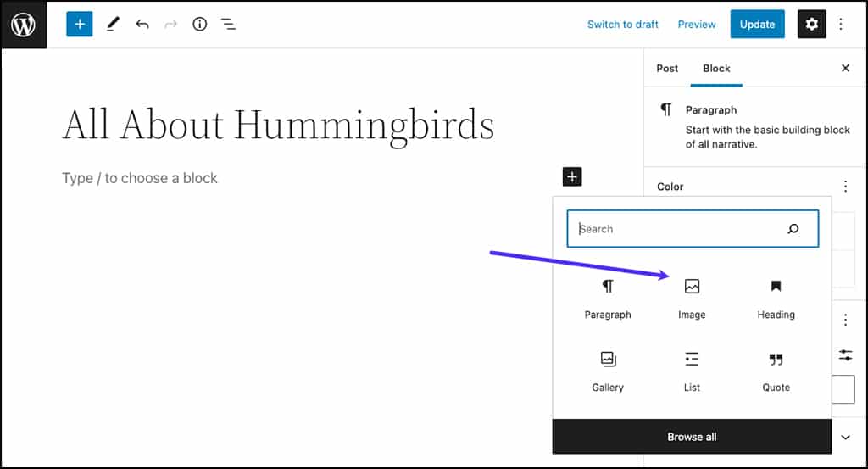868x469 pixels.
Task: Switch to the Post tab
Action: coord(667,69)
